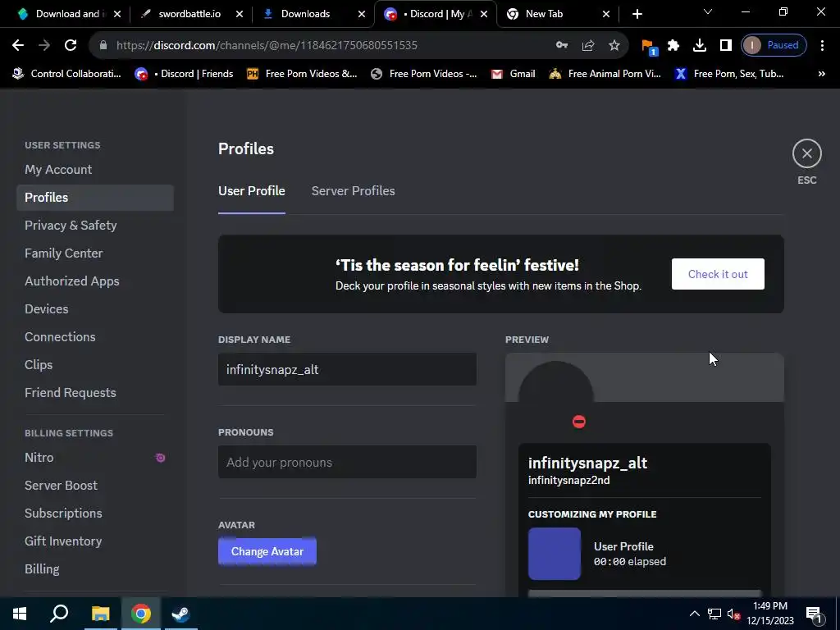The image size is (840, 630).
Task: Close the swordbattle.io tab
Action: coord(240,14)
